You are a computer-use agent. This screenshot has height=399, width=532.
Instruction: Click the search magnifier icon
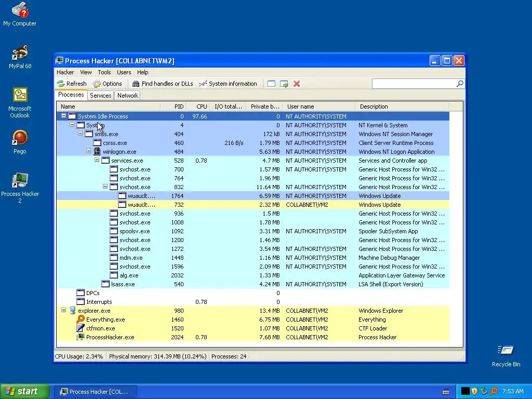tap(460, 84)
